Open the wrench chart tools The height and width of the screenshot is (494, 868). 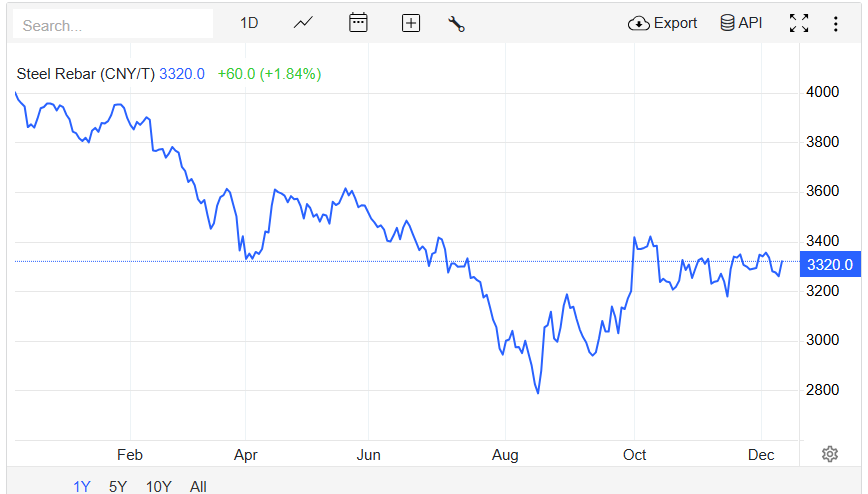point(457,24)
